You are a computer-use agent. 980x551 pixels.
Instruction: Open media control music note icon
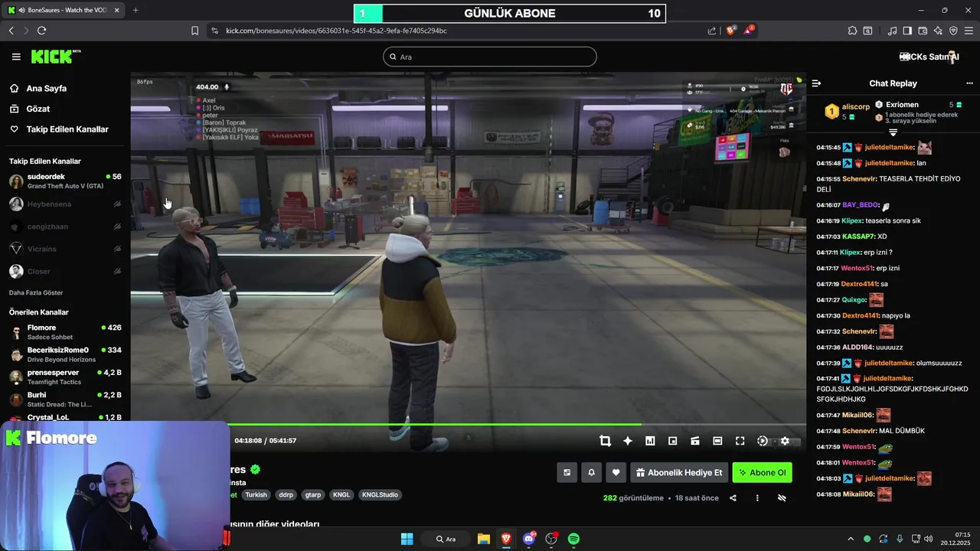(892, 31)
